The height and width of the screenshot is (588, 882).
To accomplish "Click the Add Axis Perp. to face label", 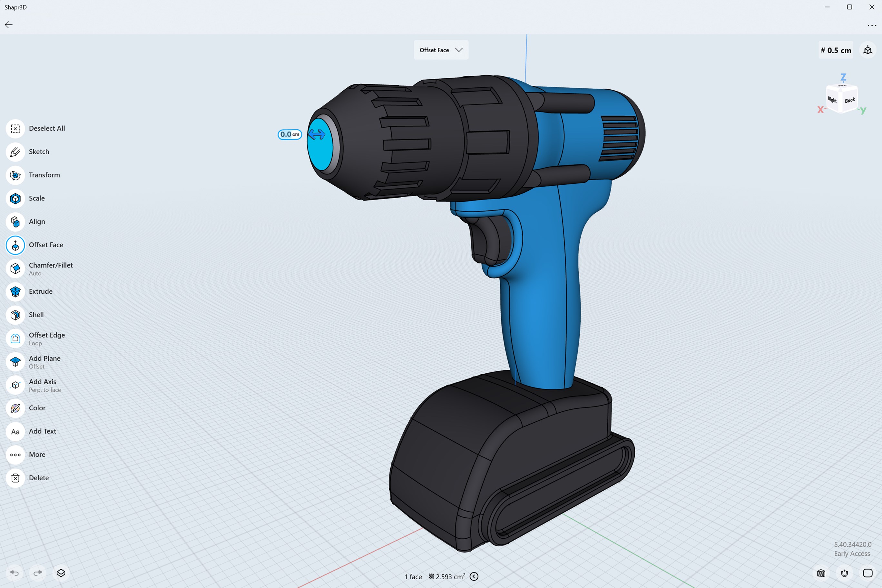I will click(44, 385).
